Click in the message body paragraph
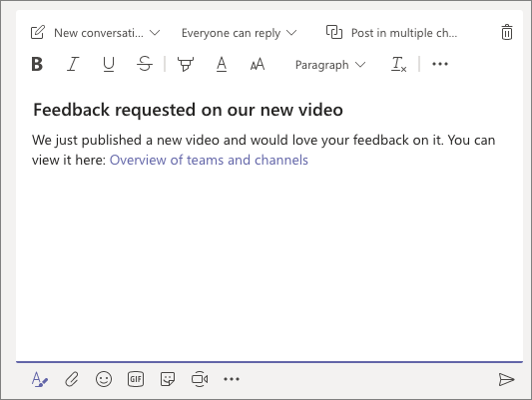This screenshot has height=400, width=532. point(264,150)
